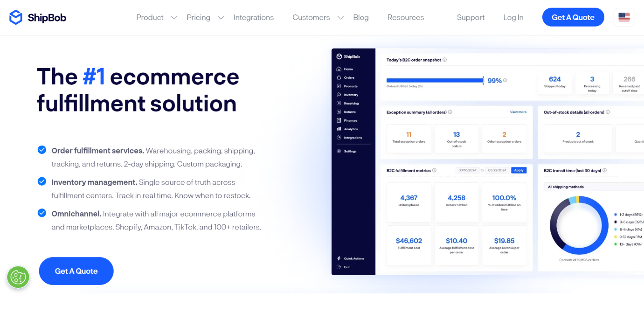
Task: Open Resources in the top nav
Action: coord(406,17)
